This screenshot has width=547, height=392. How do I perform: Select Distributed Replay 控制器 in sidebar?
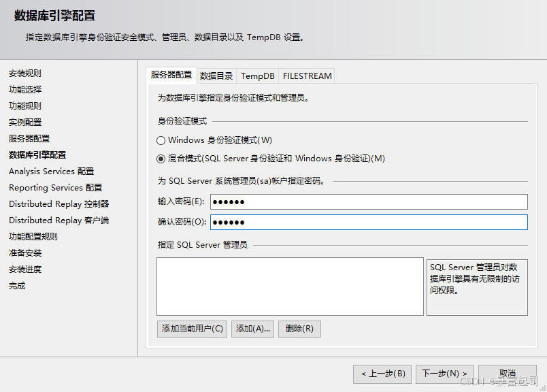[x=59, y=204]
